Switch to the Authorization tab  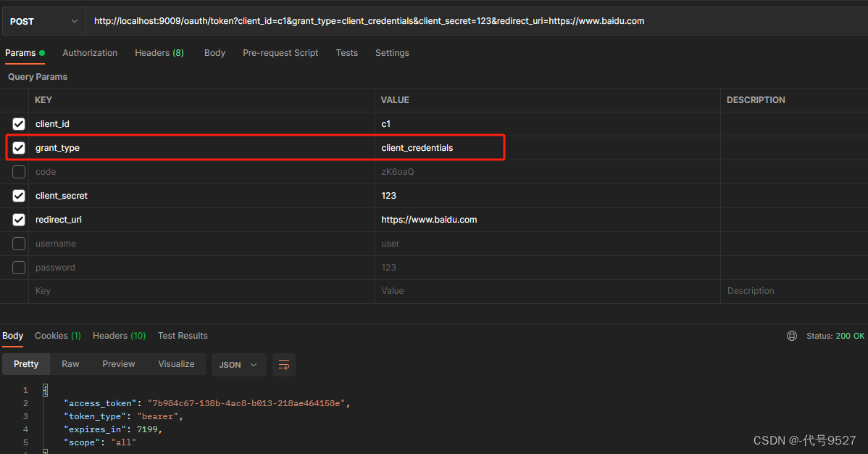pyautogui.click(x=90, y=53)
